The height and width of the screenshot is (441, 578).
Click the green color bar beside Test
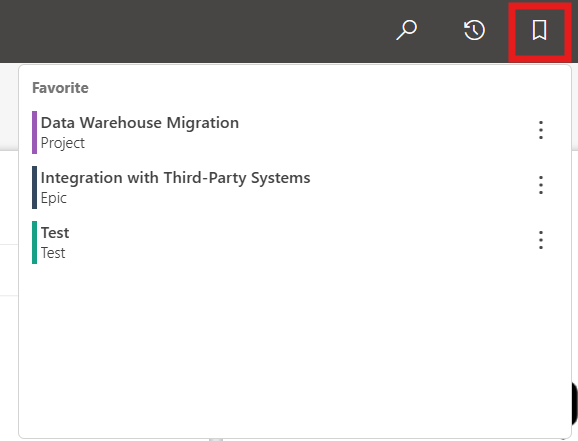point(34,242)
